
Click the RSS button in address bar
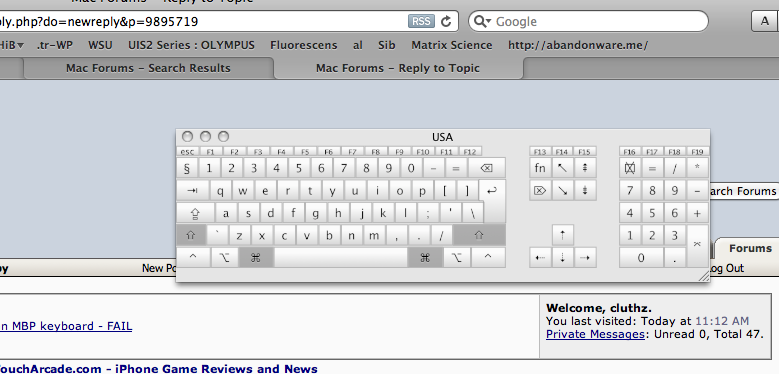pyautogui.click(x=421, y=21)
